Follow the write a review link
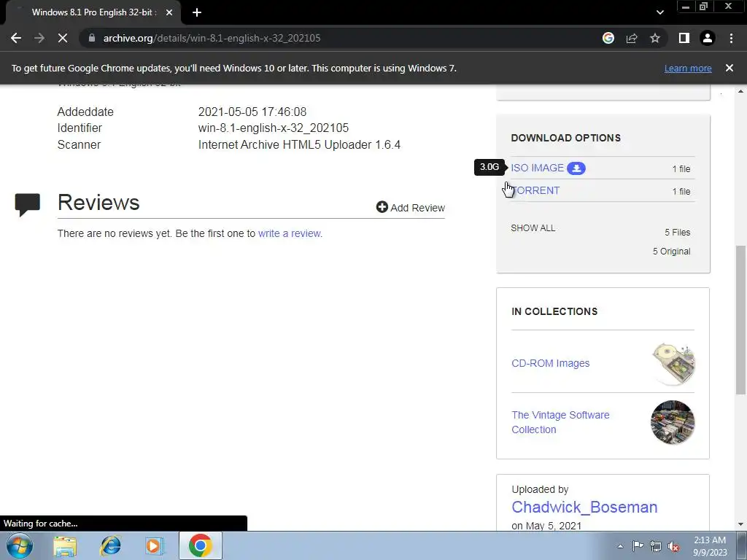Viewport: 747px width, 560px height. coord(289,233)
